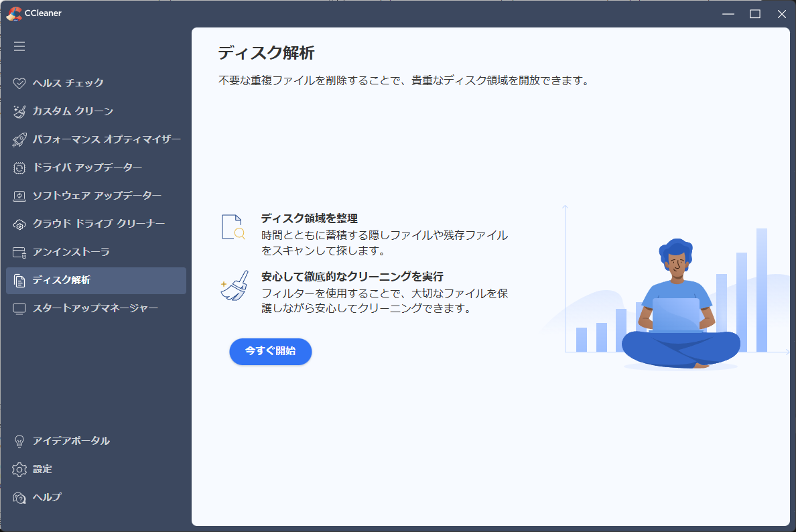Click the ディスク解析 document icon

[x=19, y=280]
